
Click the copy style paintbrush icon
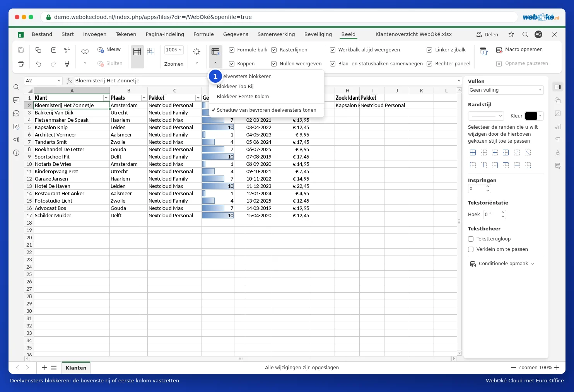tap(67, 64)
